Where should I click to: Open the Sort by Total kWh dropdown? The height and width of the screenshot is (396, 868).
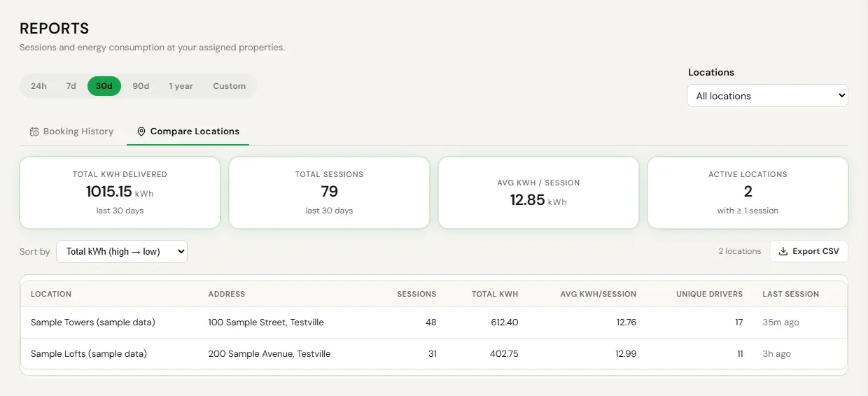pyautogui.click(x=122, y=252)
